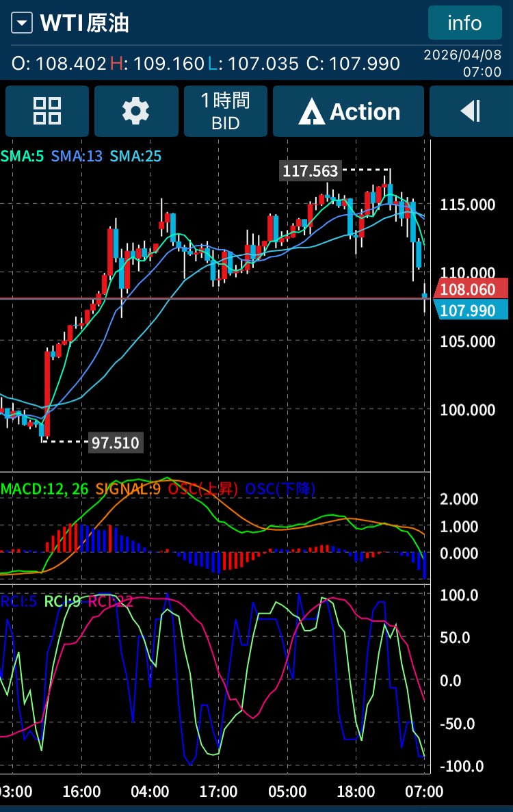This screenshot has height=812, width=513.
Task: Click the 07:00 time axis label
Action: point(424,791)
